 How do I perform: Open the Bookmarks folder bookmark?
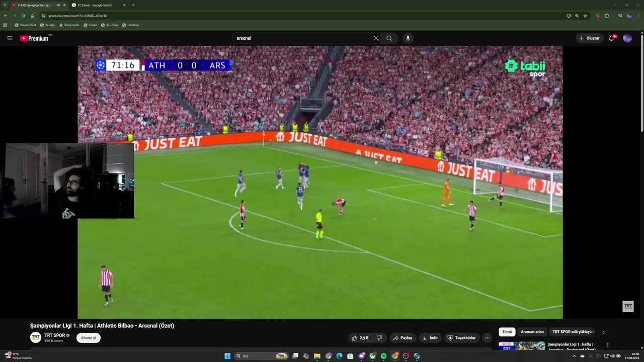[69, 25]
